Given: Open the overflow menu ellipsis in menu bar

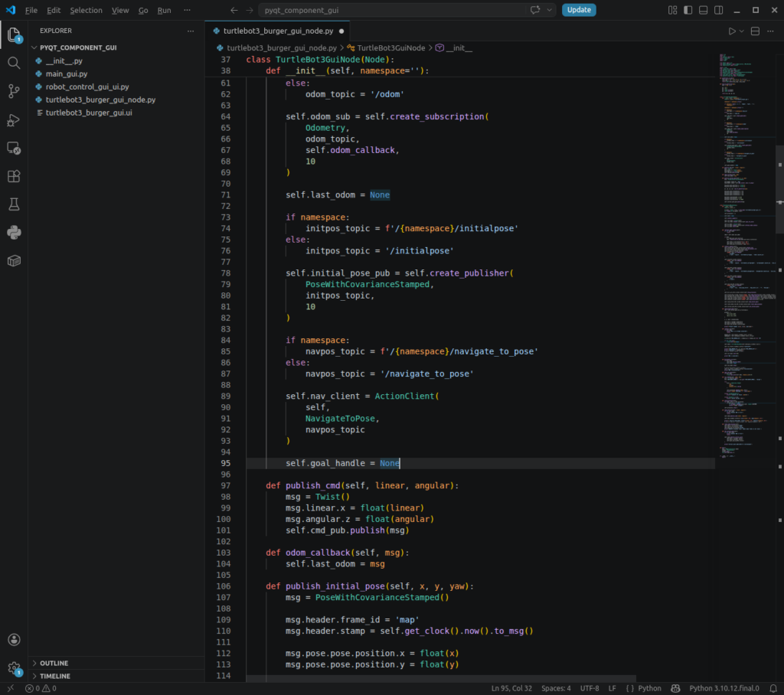Looking at the screenshot, I should (x=187, y=10).
